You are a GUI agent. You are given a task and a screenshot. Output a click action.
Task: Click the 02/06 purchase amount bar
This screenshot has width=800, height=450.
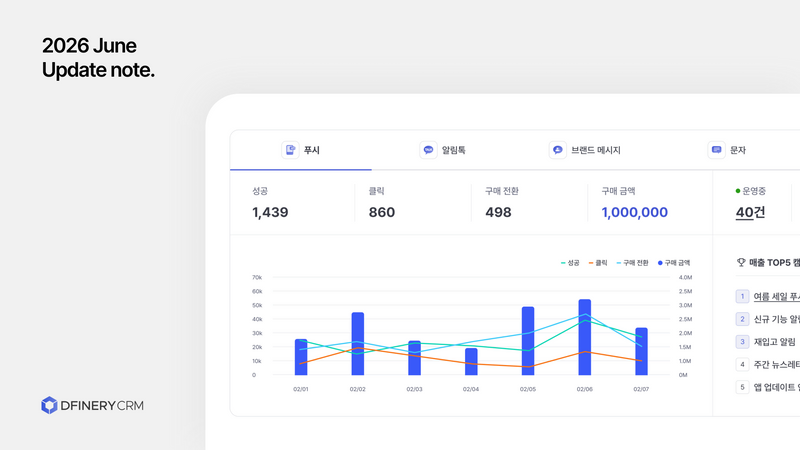tap(585, 337)
